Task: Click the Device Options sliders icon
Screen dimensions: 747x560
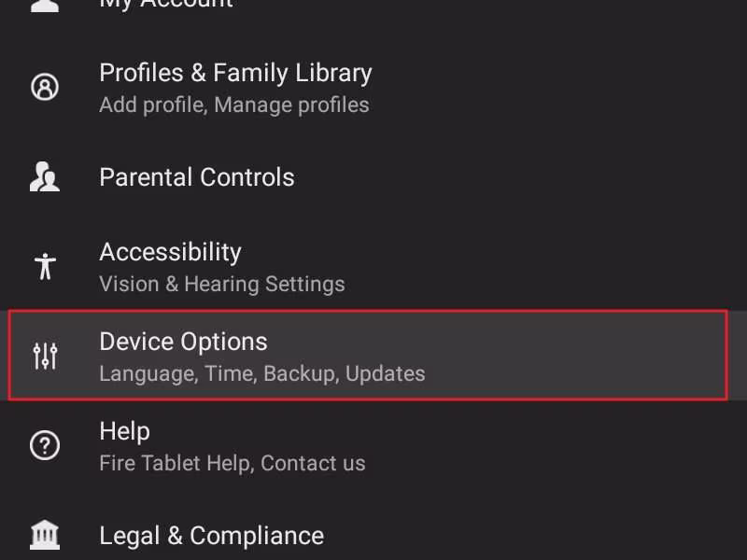Action: pos(45,356)
